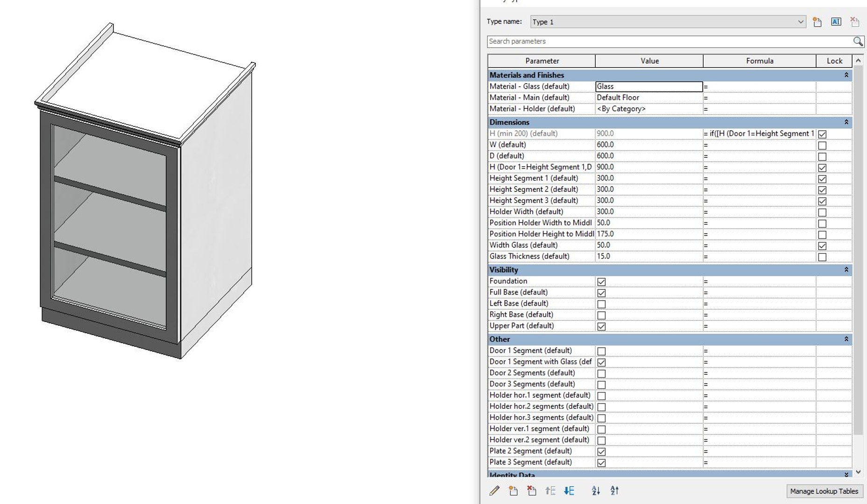The width and height of the screenshot is (867, 504).
Task: Click the search magnifier icon
Action: click(x=858, y=42)
